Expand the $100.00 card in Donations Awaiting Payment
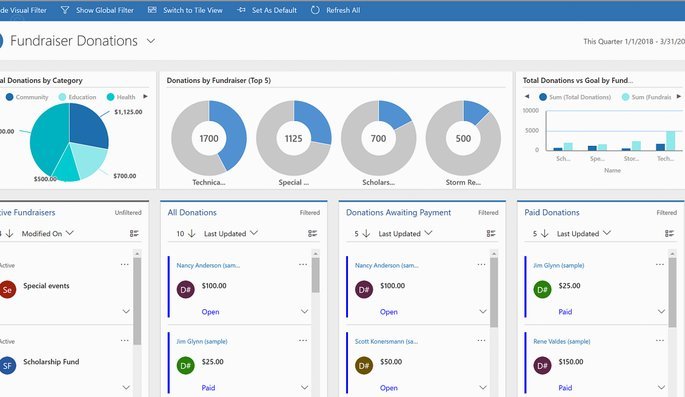Screen dimensions: 685x397 483,311
